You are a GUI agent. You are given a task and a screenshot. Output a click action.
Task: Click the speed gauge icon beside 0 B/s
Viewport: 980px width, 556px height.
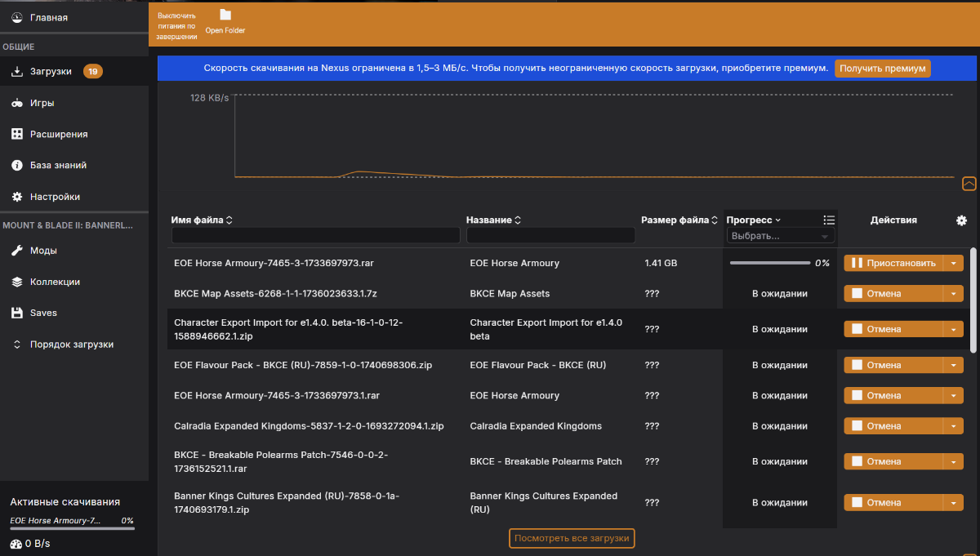point(16,544)
